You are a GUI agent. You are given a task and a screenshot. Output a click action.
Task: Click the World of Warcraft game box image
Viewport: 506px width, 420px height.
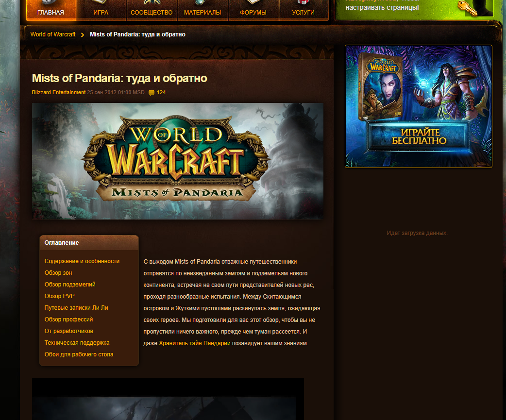(x=381, y=86)
